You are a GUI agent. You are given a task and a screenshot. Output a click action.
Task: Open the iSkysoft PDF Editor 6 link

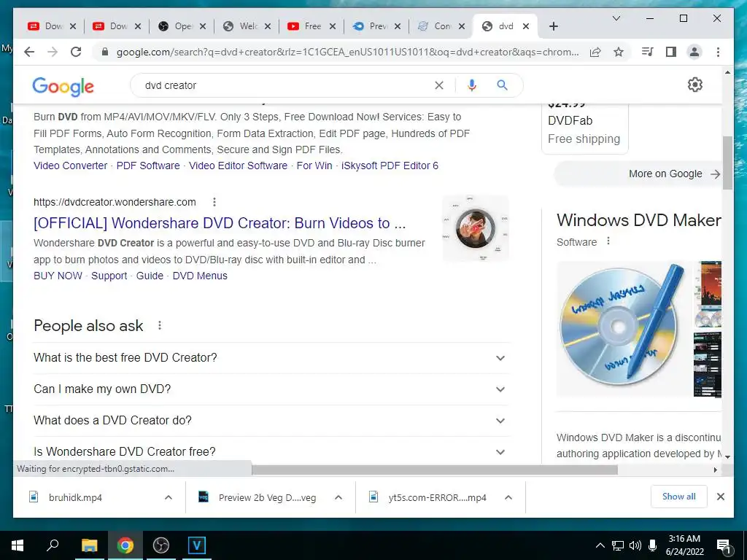coord(390,166)
